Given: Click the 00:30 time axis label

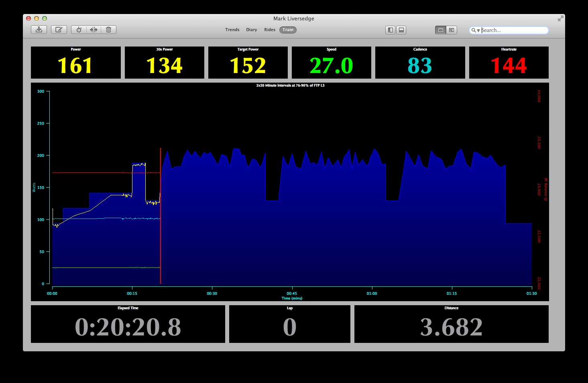Looking at the screenshot, I should [x=212, y=294].
